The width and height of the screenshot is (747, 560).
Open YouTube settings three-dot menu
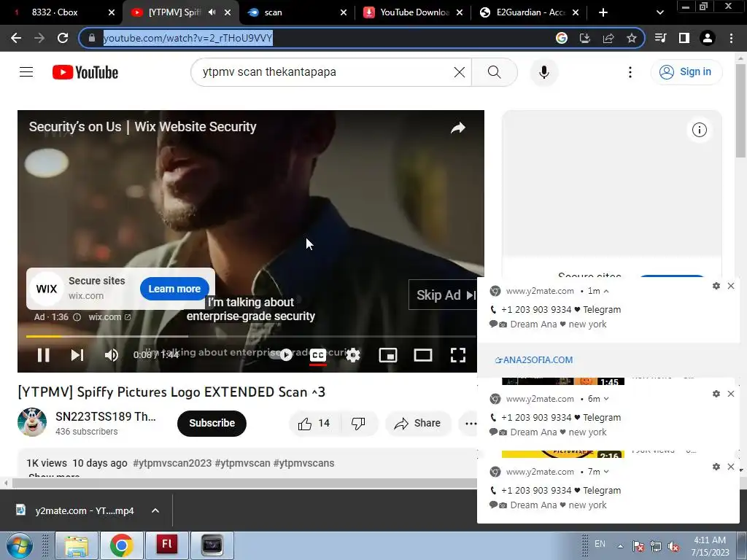coord(630,72)
